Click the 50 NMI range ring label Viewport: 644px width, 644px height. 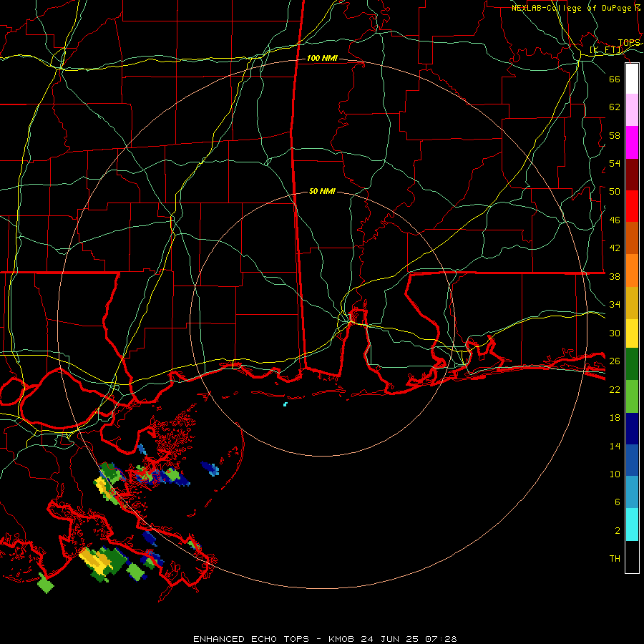pos(322,191)
